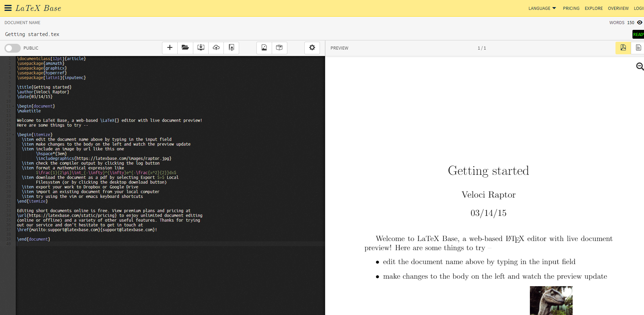Click the \usepackage[latin1]{inputenc} line
The image size is (644, 315).
coord(51,78)
